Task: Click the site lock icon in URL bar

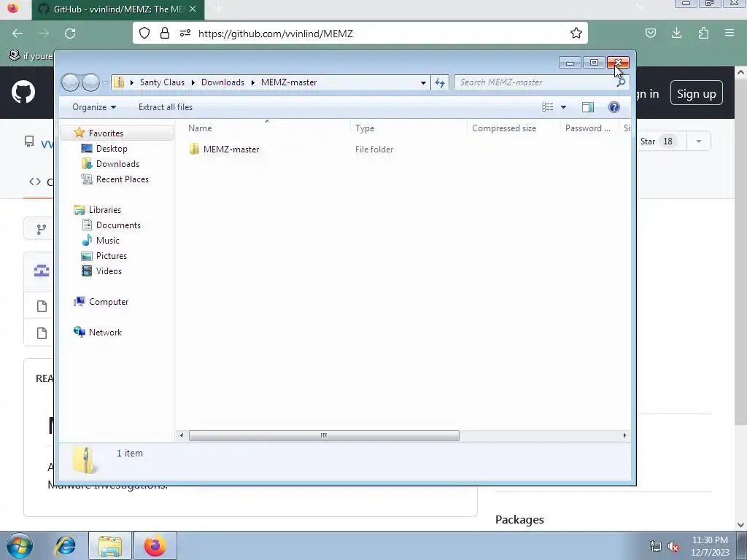Action: tap(165, 34)
